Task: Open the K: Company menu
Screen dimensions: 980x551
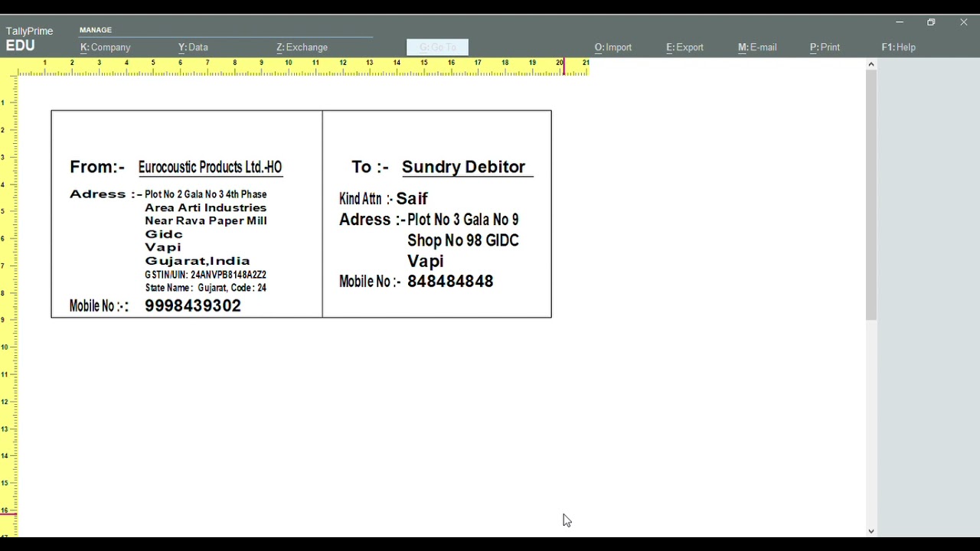Action: pos(106,47)
